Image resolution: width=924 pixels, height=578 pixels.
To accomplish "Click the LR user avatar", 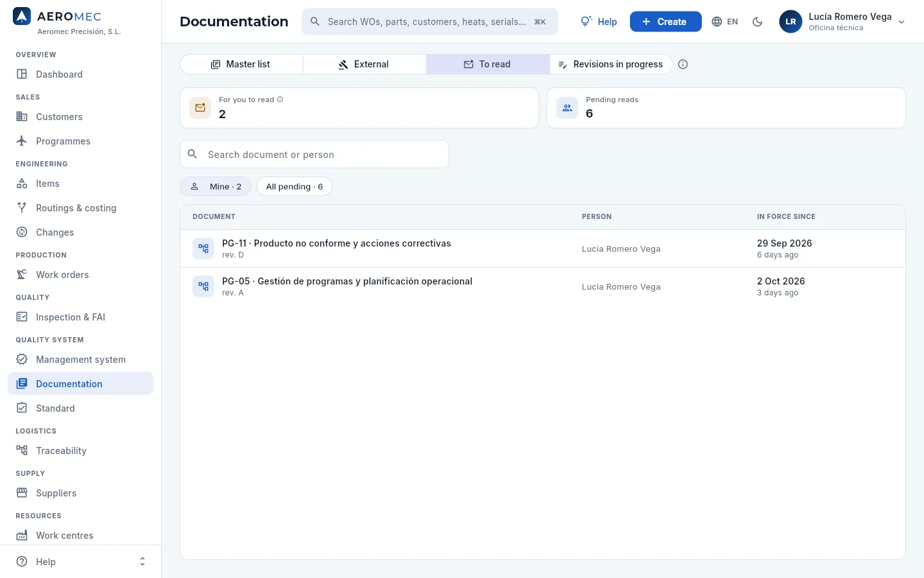I will click(791, 22).
